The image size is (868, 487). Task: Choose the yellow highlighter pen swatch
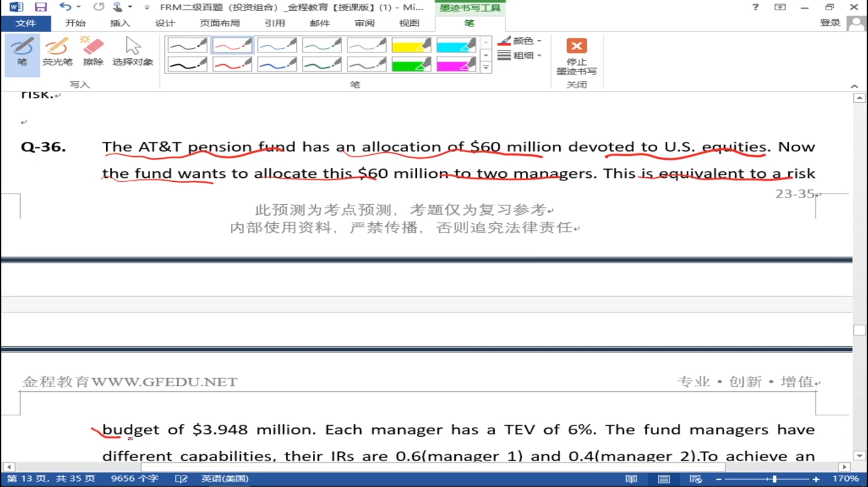coord(411,45)
